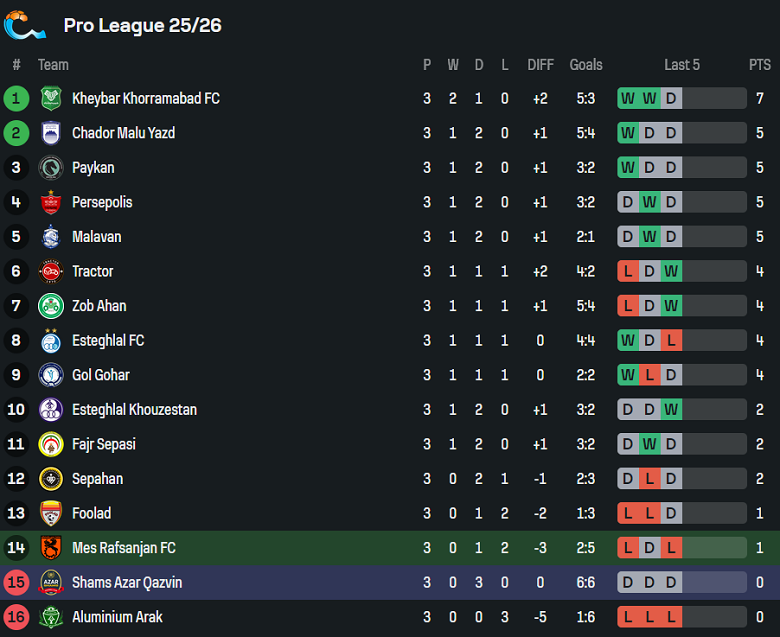Click the Aluminium Arak crest icon
Viewport: 780px width, 637px height.
[x=51, y=617]
